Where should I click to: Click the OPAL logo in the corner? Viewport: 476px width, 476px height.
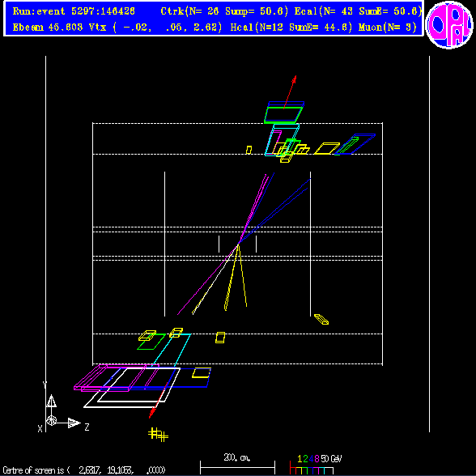click(x=449, y=24)
